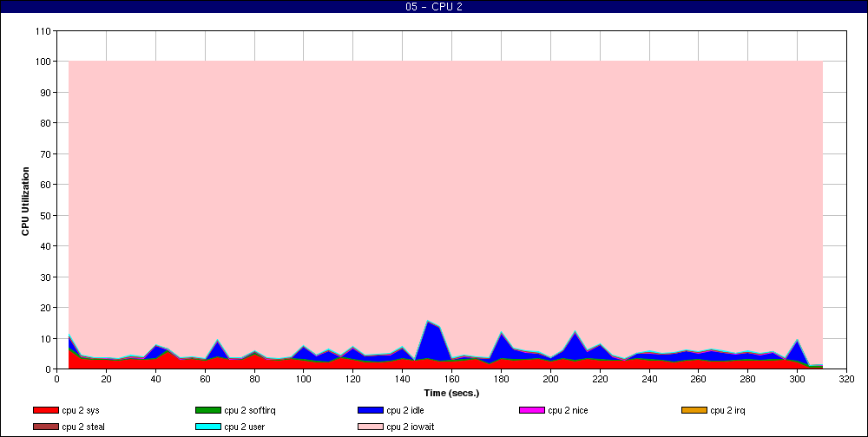Click the x-axis value 240
This screenshot has width=868, height=437.
[649, 379]
